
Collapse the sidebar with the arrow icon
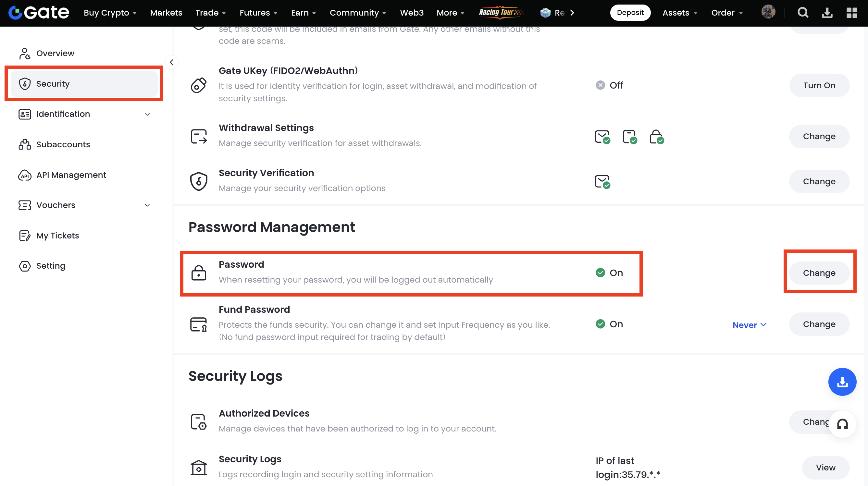click(171, 62)
